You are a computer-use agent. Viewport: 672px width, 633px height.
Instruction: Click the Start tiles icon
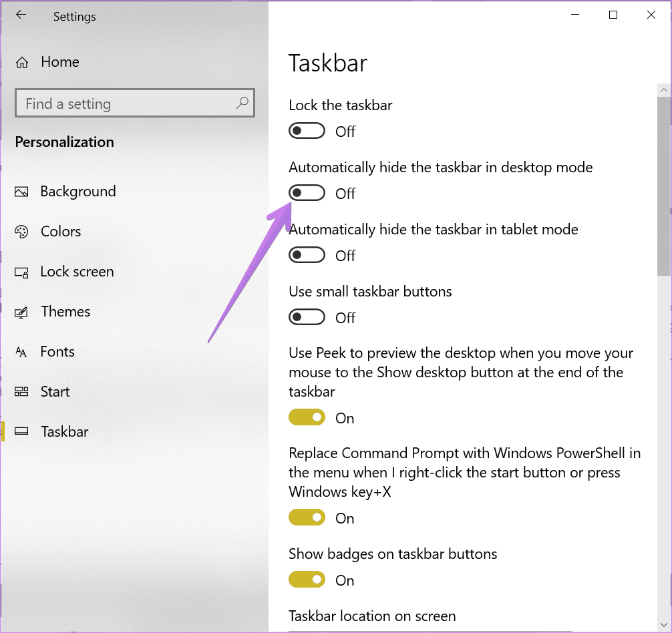21,391
